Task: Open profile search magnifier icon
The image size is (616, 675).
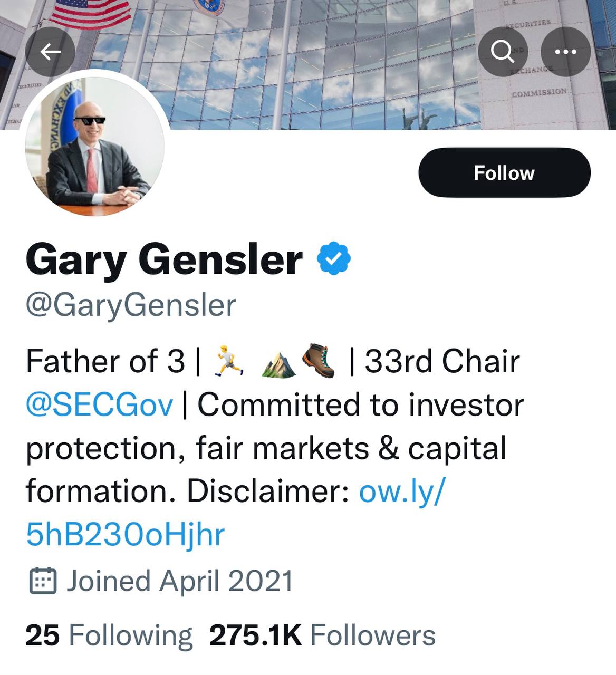Action: point(502,52)
